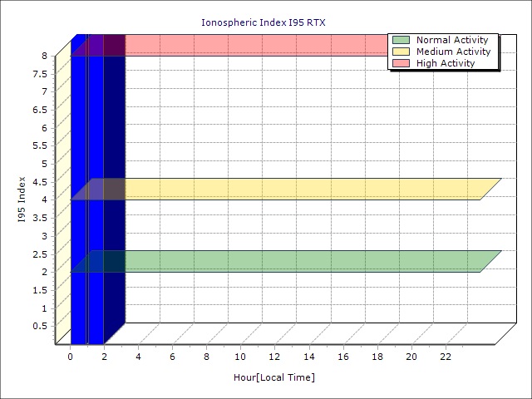Click the 0.5 value on the I95 axis

point(40,326)
